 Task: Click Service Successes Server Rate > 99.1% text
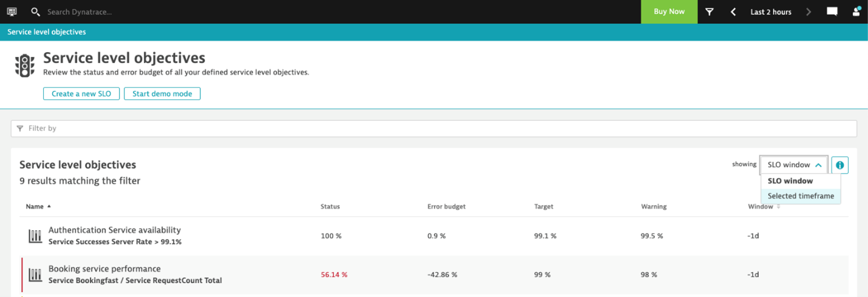pos(115,242)
